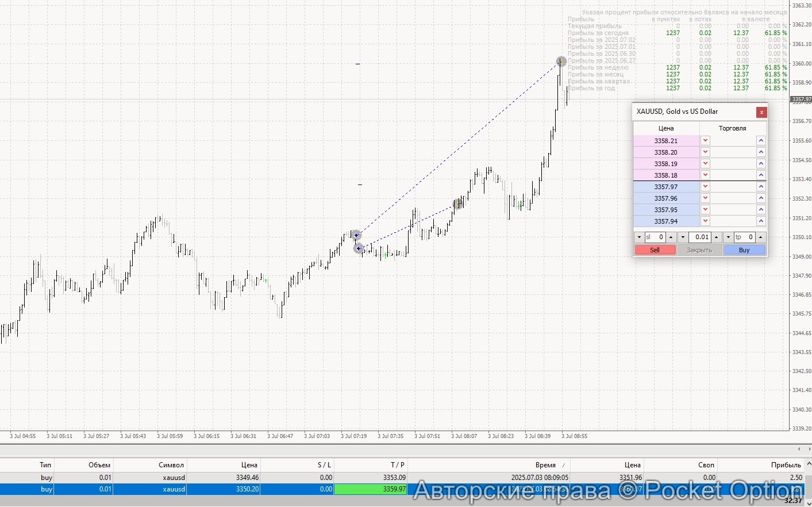Click the tp take profit input field
The height and width of the screenshot is (507, 812).
(x=745, y=237)
